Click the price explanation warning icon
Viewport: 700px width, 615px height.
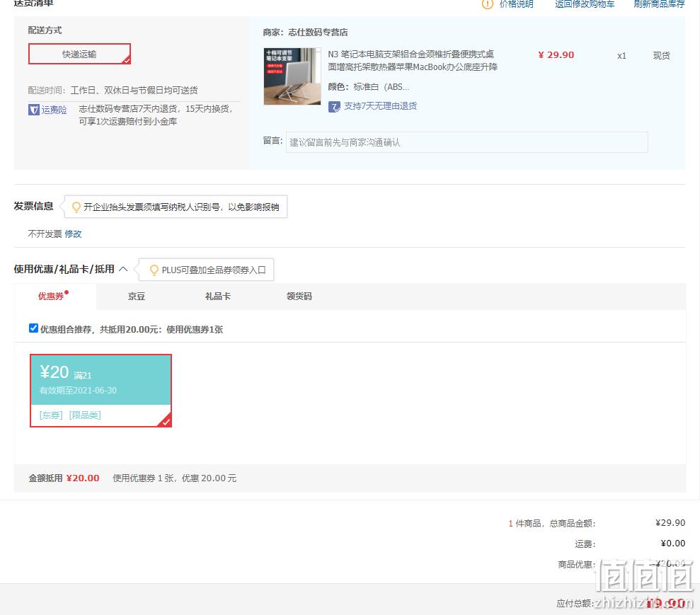click(x=487, y=4)
